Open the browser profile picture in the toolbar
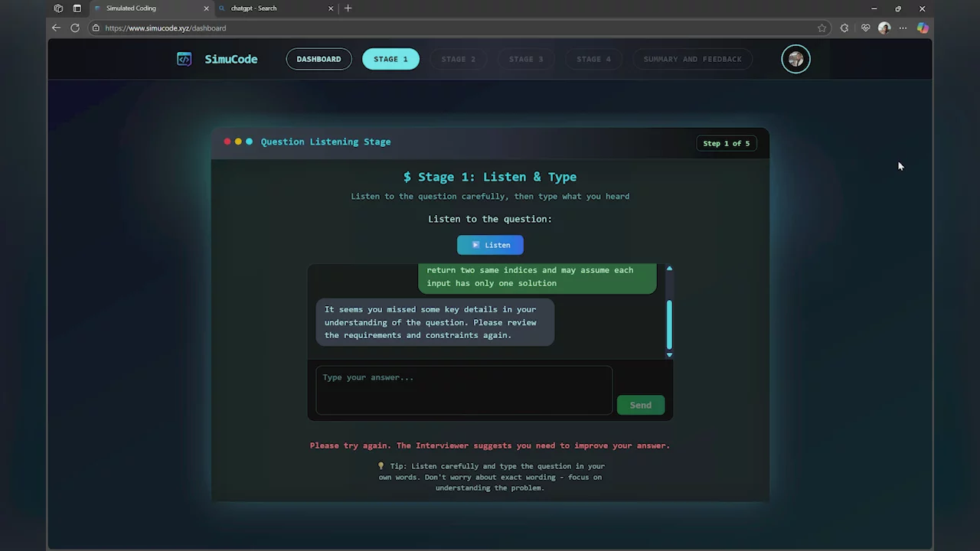The height and width of the screenshot is (551, 980). tap(884, 28)
